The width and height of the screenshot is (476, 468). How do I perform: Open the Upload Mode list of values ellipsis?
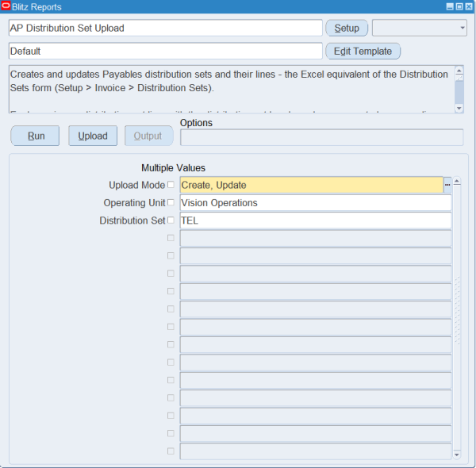click(x=447, y=185)
